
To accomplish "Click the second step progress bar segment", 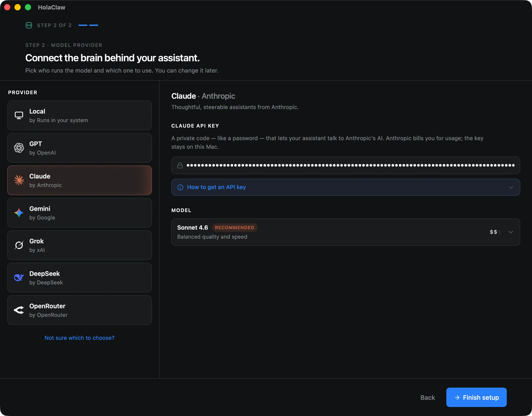I will coord(94,25).
